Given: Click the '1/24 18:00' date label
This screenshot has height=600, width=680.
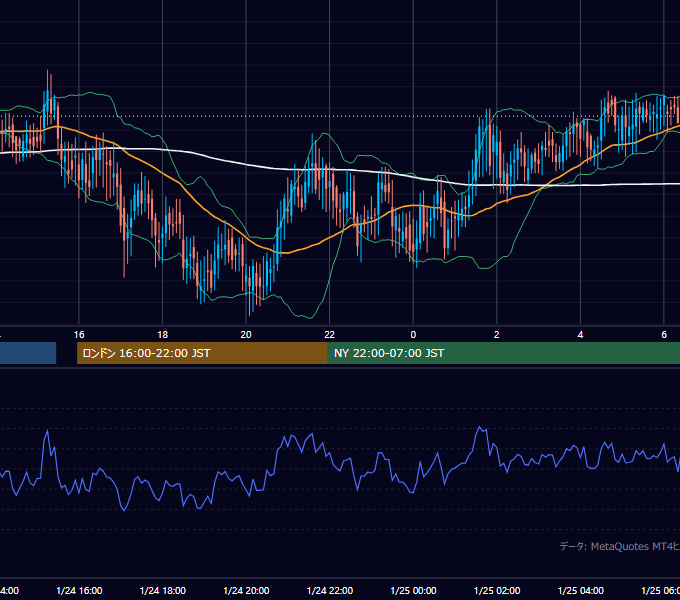Looking at the screenshot, I should pyautogui.click(x=163, y=590).
